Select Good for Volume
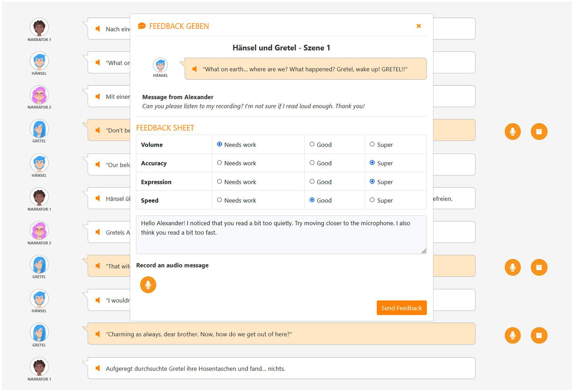Image resolution: width=574 pixels, height=392 pixels. point(312,144)
